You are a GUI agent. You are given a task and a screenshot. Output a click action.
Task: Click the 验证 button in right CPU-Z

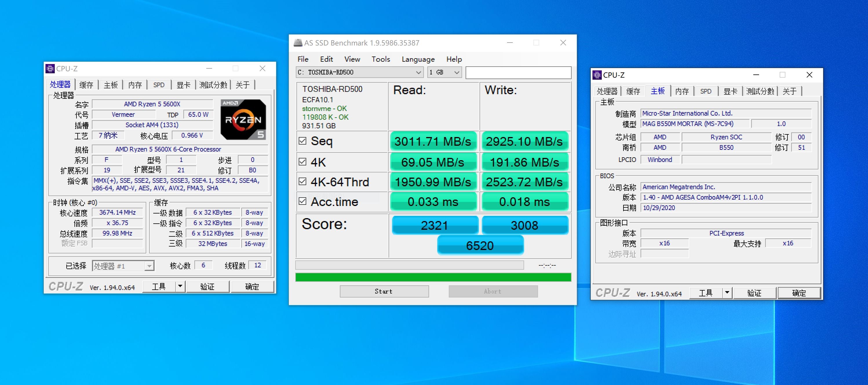point(754,293)
